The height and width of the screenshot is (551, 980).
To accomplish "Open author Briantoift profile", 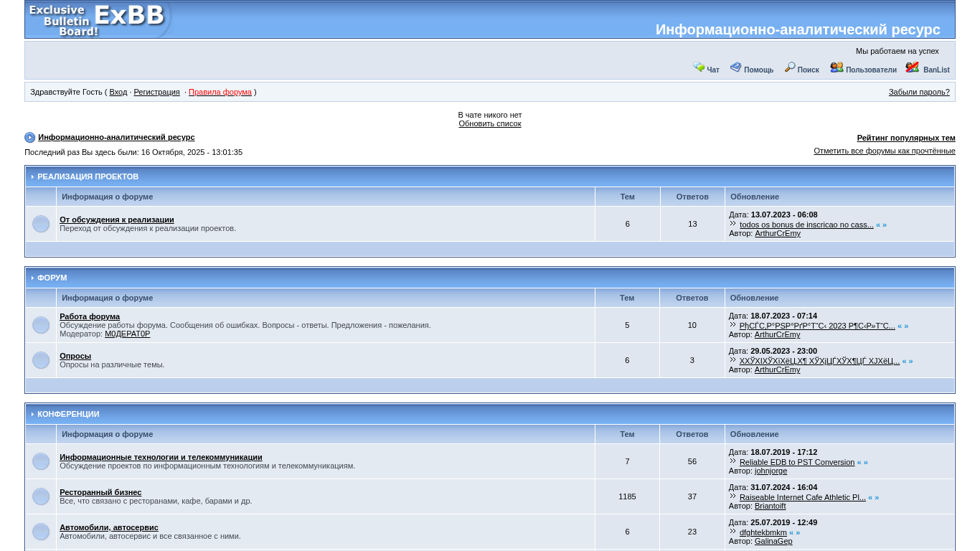I will (x=770, y=506).
